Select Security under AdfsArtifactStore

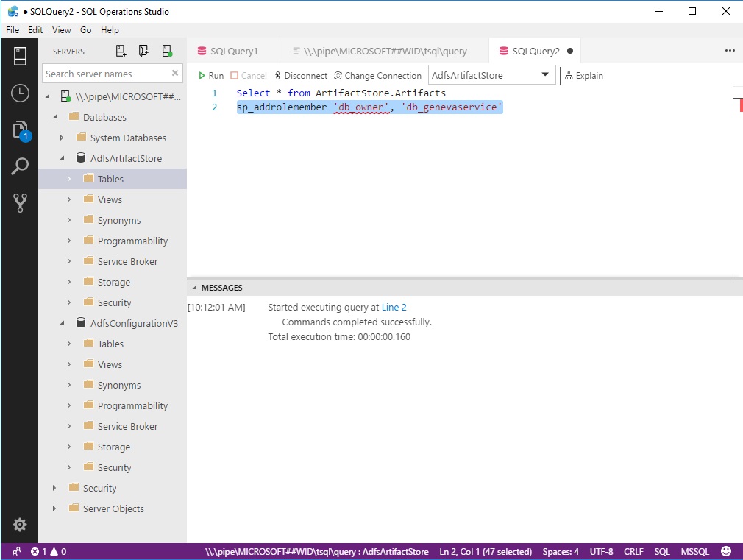click(113, 302)
